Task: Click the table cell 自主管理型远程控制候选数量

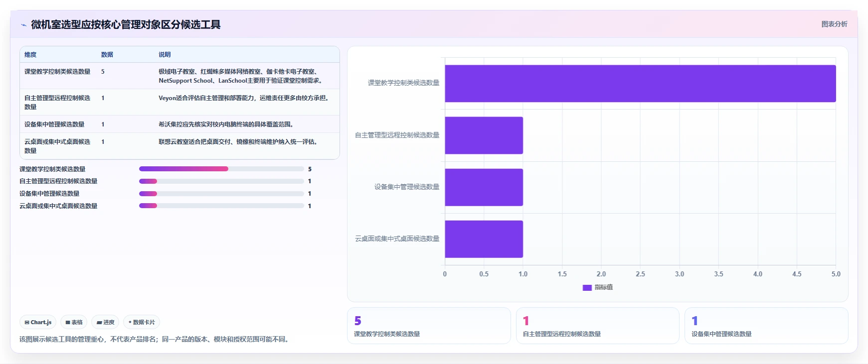Action: 57,103
